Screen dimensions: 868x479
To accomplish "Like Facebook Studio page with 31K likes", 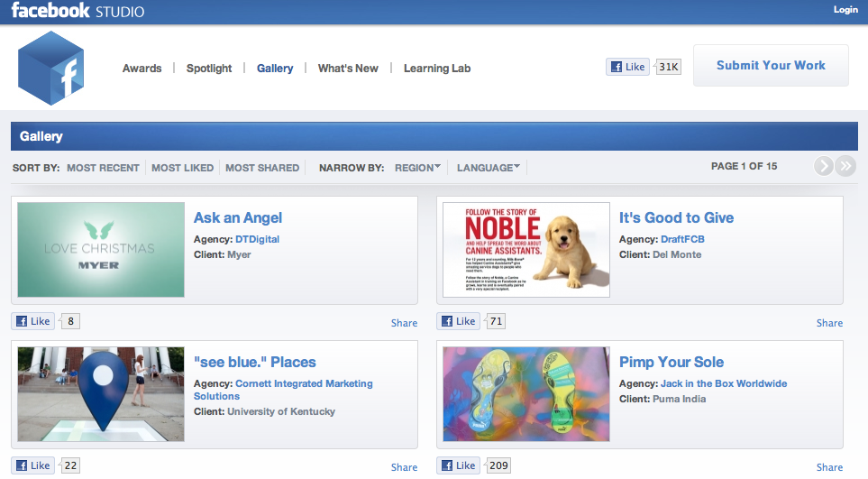I will [627, 67].
